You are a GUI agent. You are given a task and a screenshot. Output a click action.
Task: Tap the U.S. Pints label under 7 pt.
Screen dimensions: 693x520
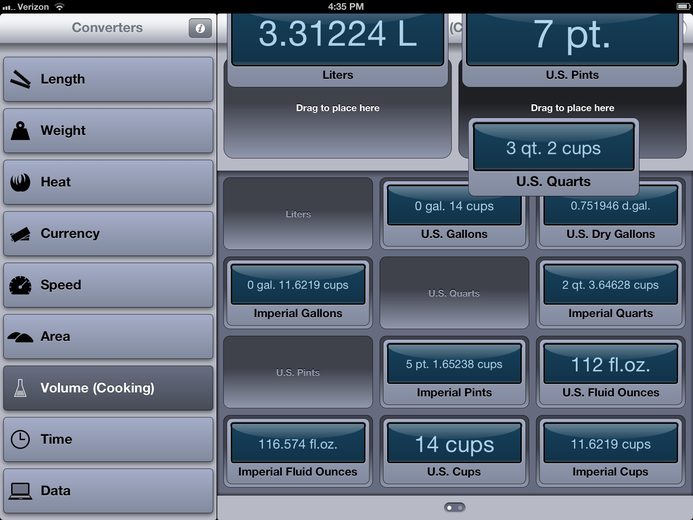pyautogui.click(x=572, y=75)
